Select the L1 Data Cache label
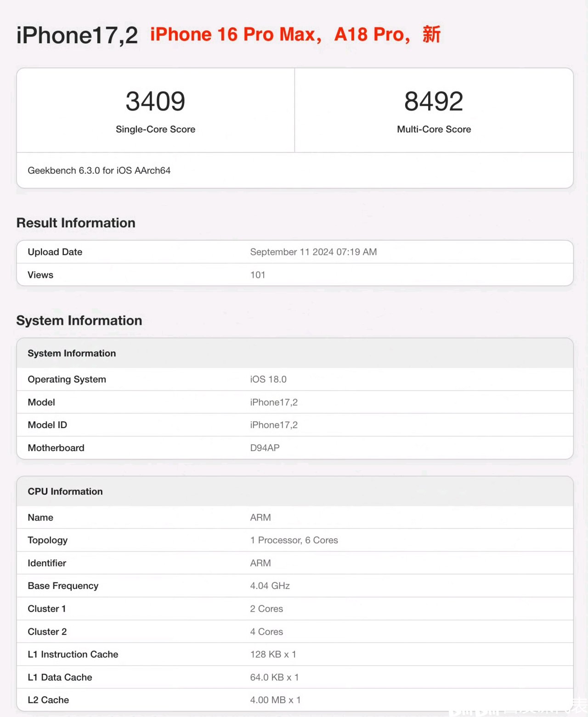 coord(60,677)
